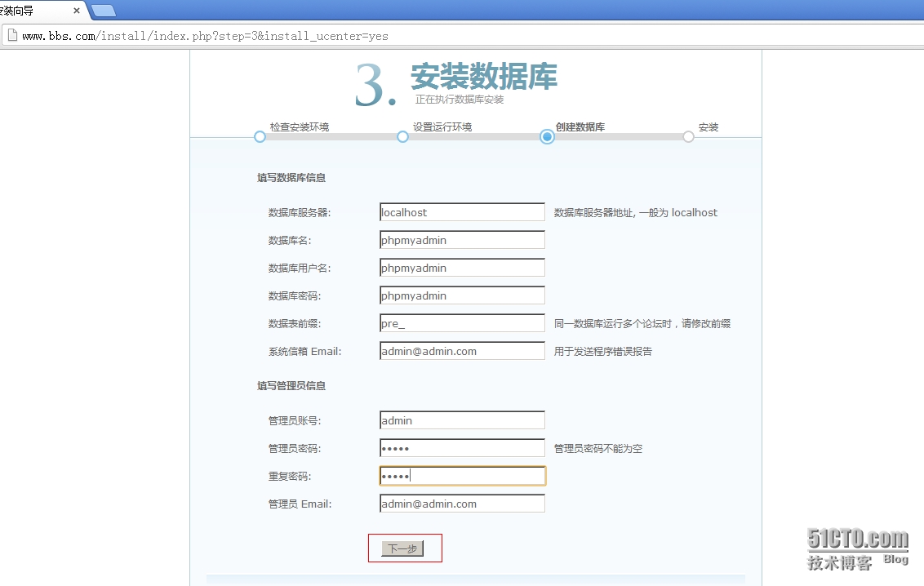Click the table prefix field containing pre_
This screenshot has width=924, height=586.
(462, 322)
